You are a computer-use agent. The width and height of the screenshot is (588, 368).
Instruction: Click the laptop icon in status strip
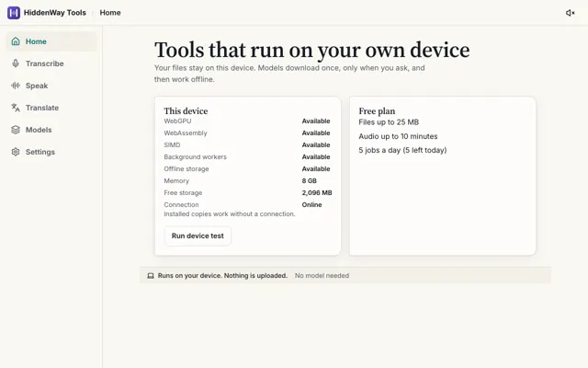[151, 276]
